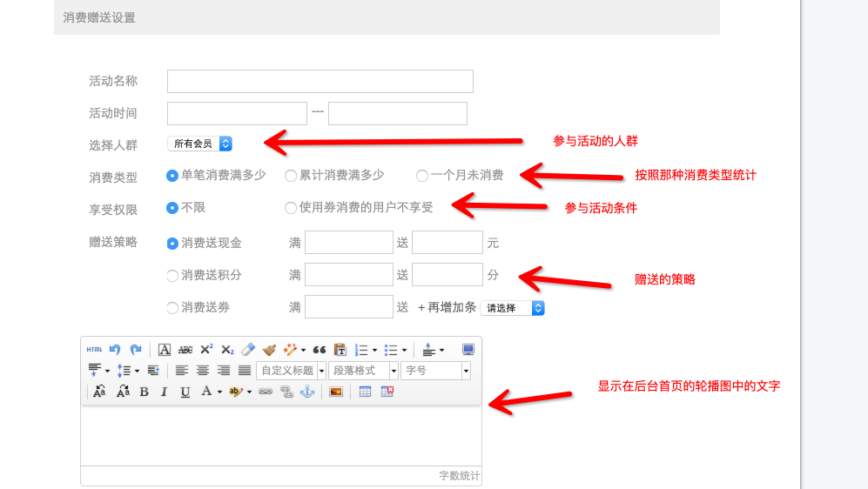Image resolution: width=868 pixels, height=489 pixels.
Task: Select 使用券消费的用户不享受 option
Action: (291, 208)
